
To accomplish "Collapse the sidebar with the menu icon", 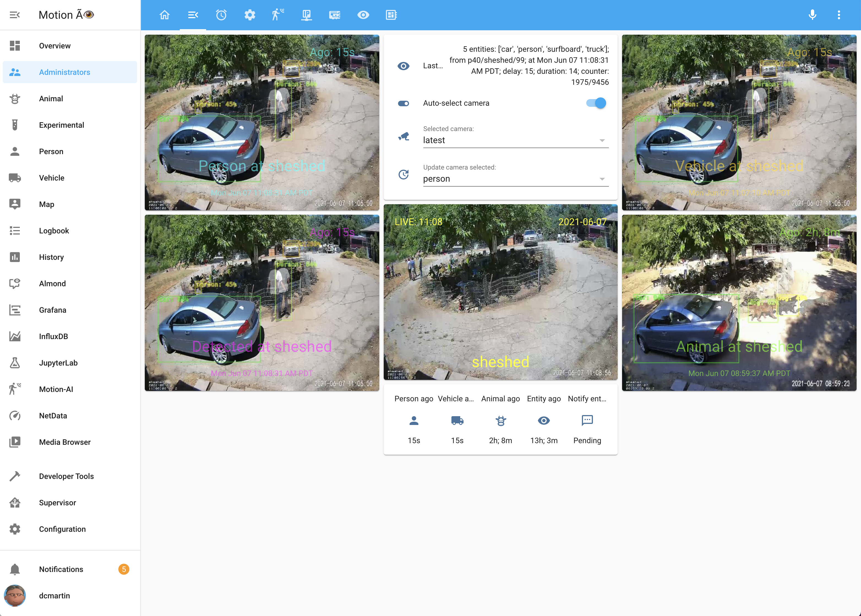I will 15,15.
